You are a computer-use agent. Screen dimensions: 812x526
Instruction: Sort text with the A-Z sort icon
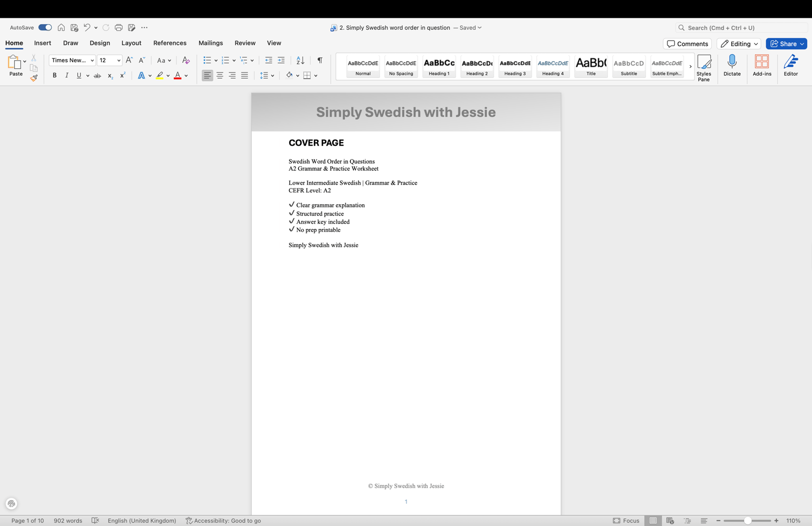click(x=300, y=60)
